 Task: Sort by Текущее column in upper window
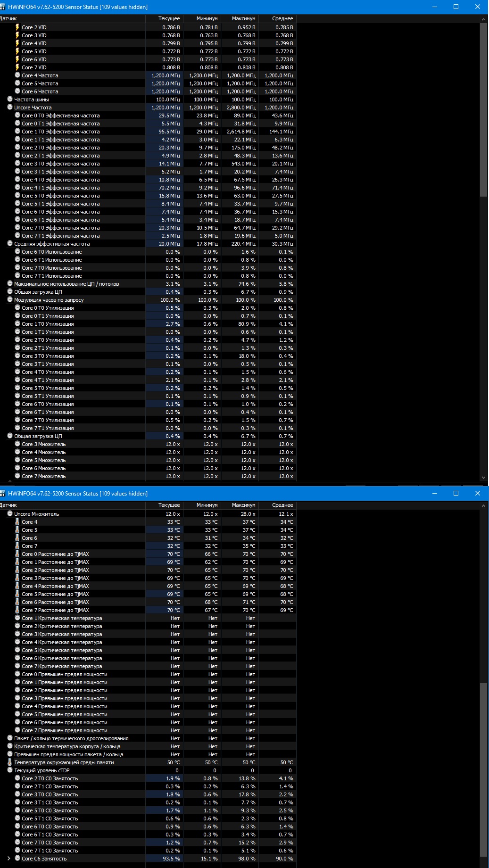click(164, 18)
